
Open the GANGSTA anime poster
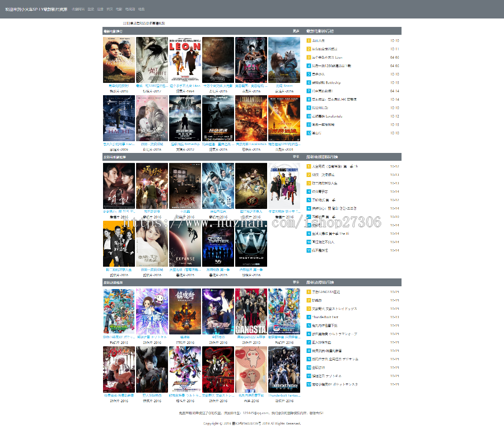click(251, 311)
